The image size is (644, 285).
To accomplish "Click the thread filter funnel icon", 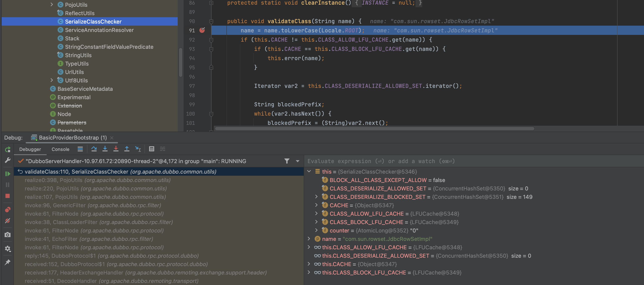I will pyautogui.click(x=287, y=161).
